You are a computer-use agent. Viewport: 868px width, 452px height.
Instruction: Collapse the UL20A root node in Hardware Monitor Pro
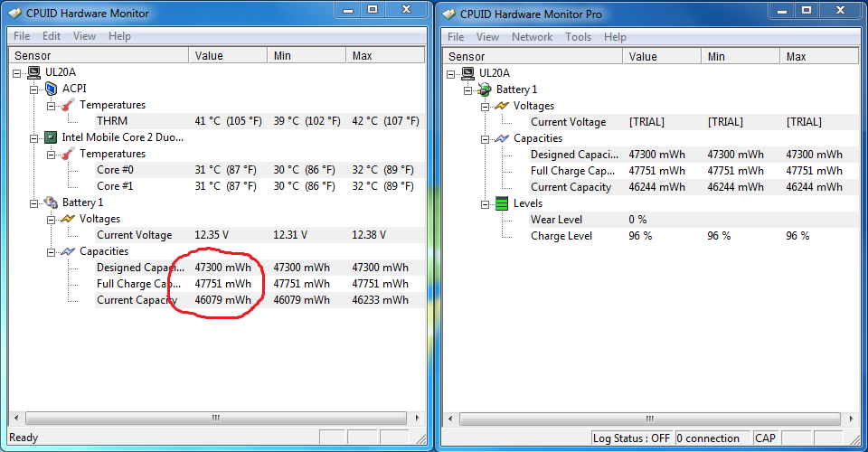[x=450, y=74]
